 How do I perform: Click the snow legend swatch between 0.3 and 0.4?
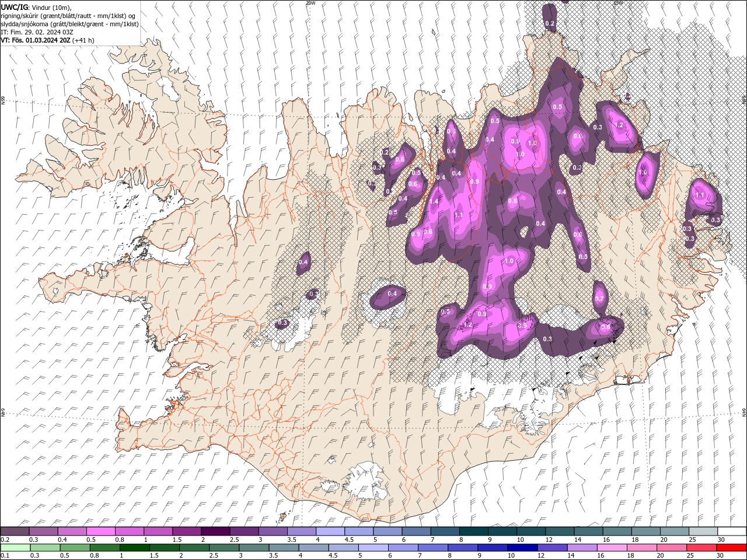coord(44,531)
